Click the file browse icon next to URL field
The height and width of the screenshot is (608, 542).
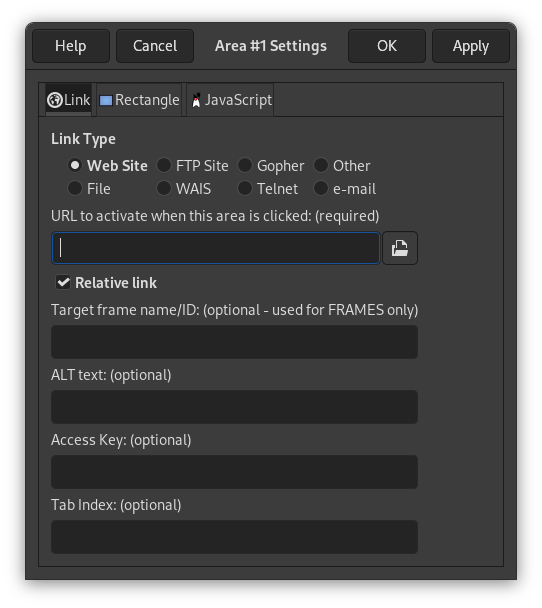click(x=400, y=248)
